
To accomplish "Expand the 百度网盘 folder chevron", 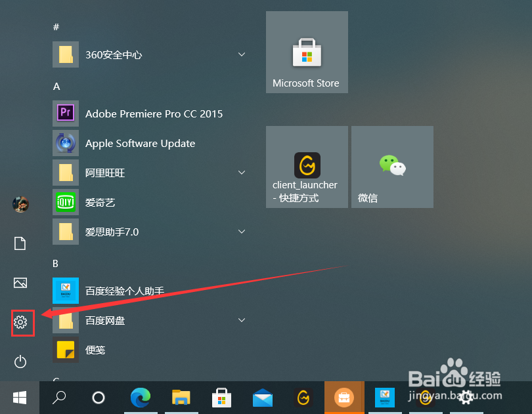I will click(x=242, y=320).
